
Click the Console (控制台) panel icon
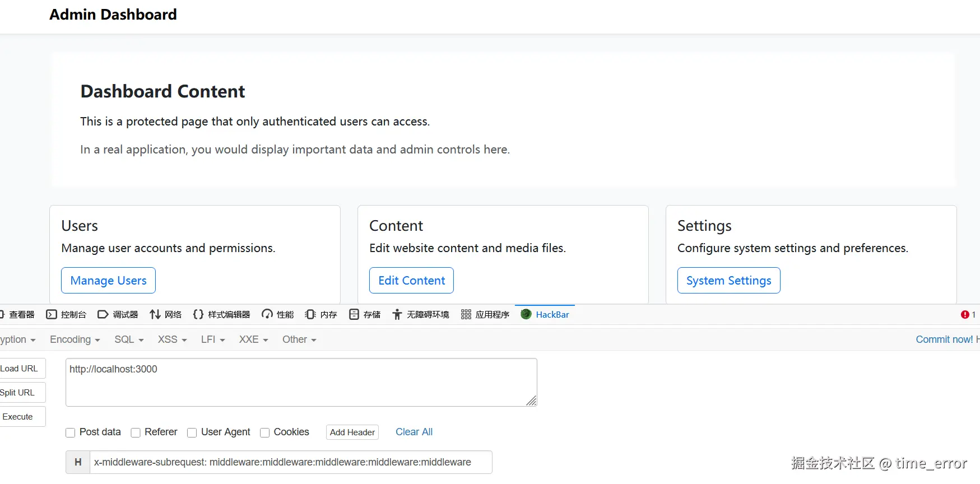coord(52,315)
